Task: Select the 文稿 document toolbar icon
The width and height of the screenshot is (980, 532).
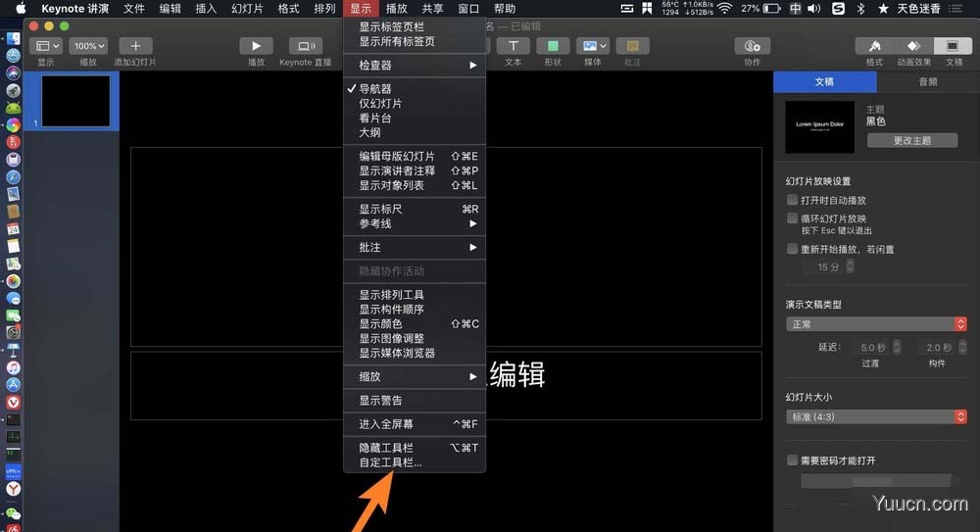Action: pyautogui.click(x=954, y=46)
